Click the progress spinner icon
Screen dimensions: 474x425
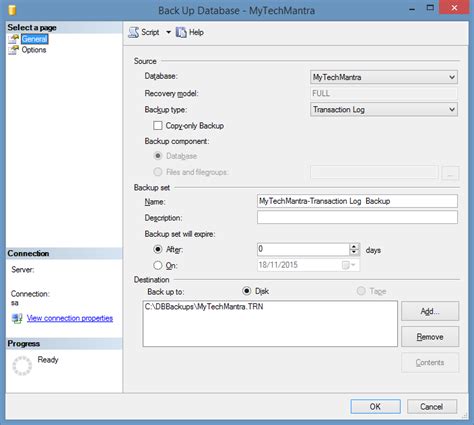(x=22, y=366)
